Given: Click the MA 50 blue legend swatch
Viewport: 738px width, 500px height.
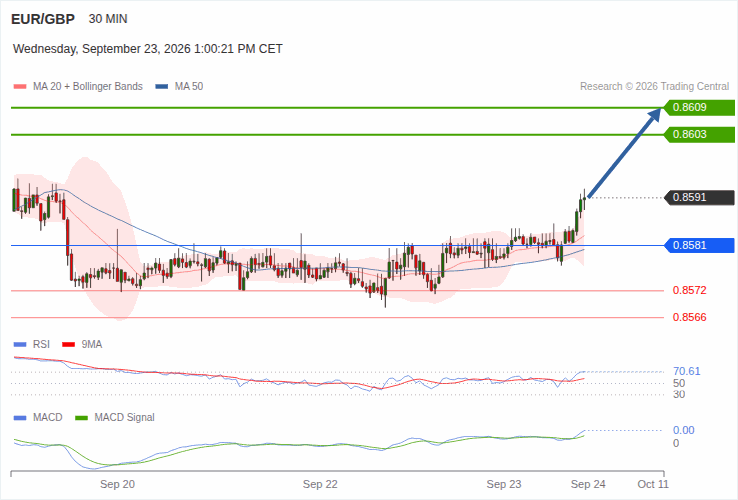Looking at the screenshot, I should click(162, 87).
